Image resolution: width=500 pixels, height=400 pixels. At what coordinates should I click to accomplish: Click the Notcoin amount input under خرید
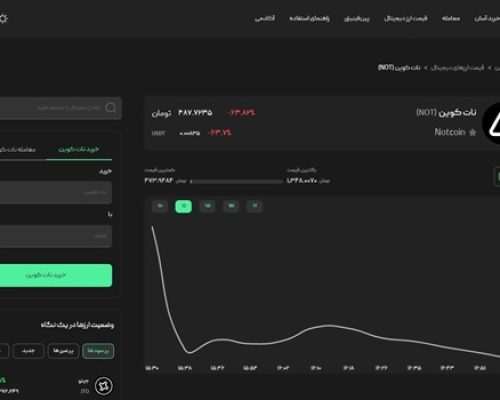[x=56, y=192]
